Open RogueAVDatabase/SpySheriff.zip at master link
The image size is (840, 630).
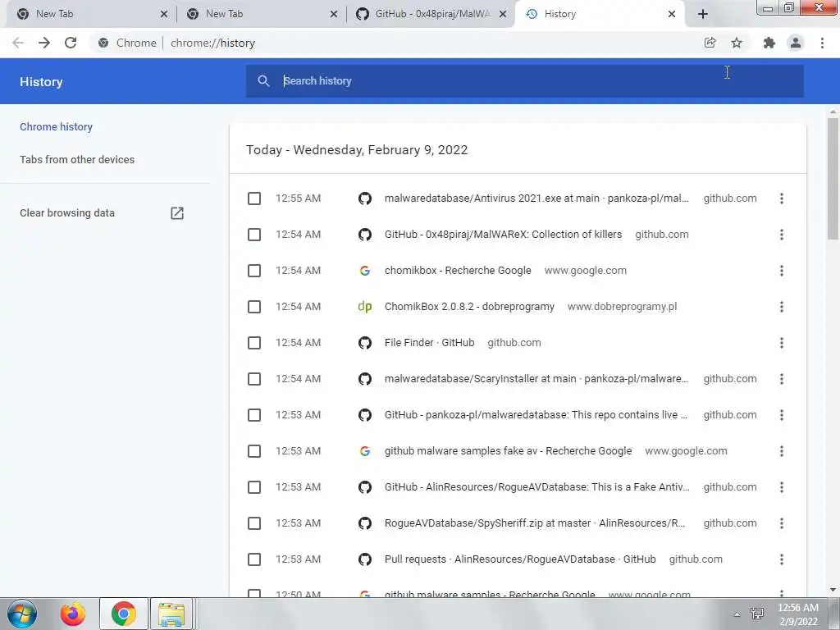[x=535, y=523]
